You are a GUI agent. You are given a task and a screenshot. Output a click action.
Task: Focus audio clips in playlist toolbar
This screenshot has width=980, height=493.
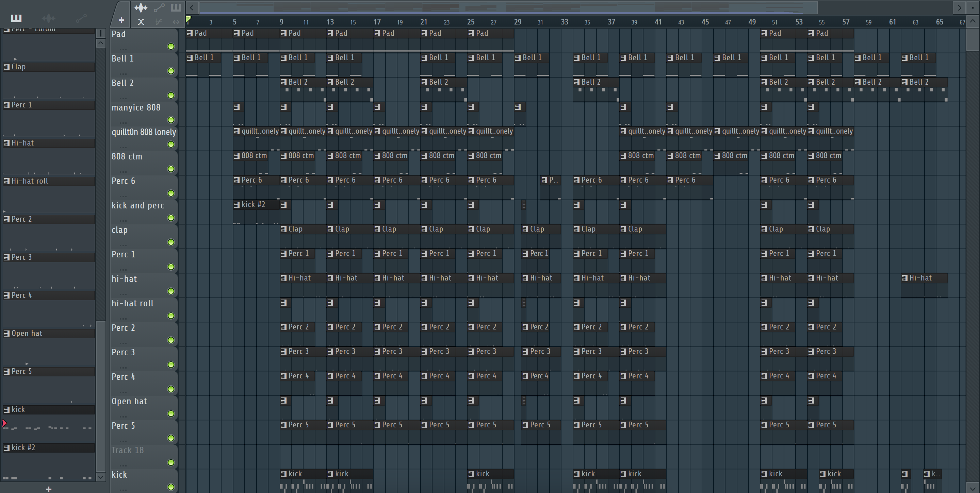click(141, 7)
